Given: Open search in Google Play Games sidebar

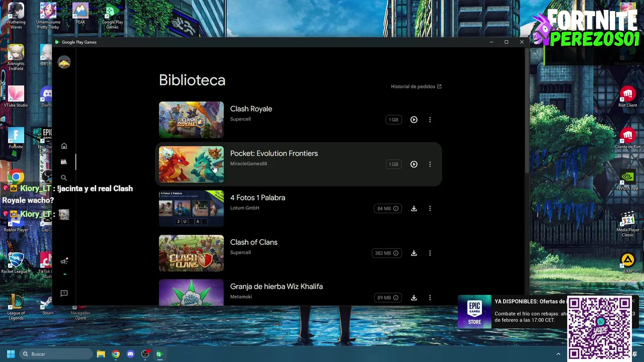Looking at the screenshot, I should (x=64, y=178).
